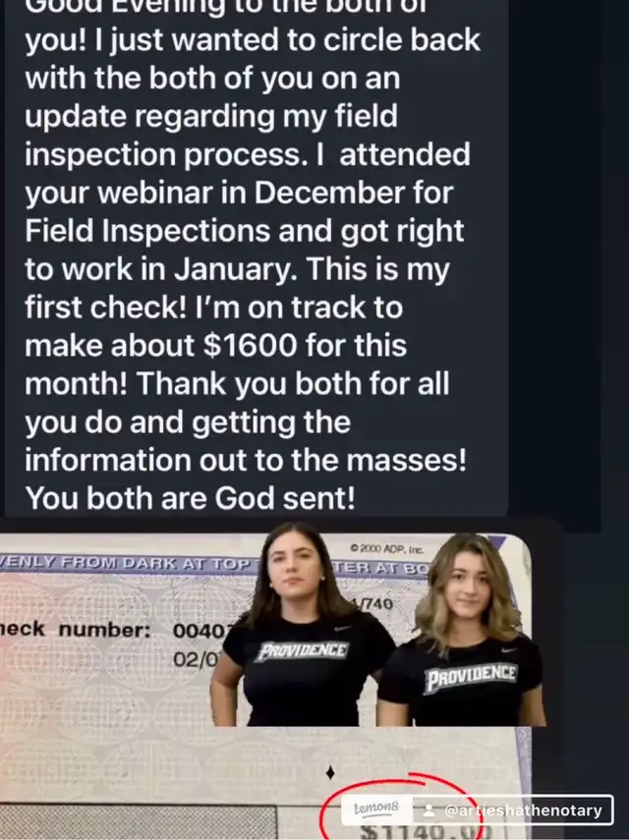Click the "You both are God sent!" line

click(190, 497)
